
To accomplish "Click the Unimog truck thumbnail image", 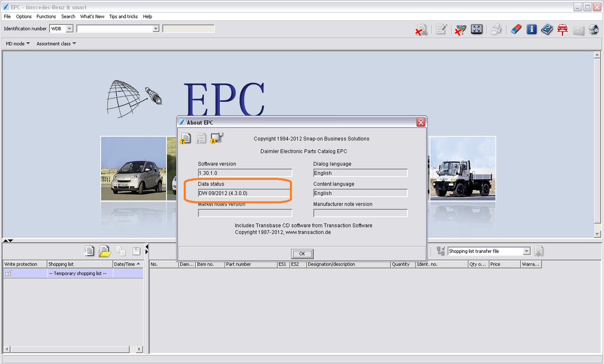I will pyautogui.click(x=462, y=168).
